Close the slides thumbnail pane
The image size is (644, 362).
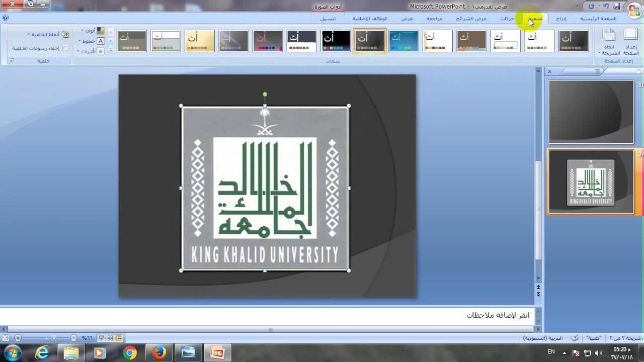[549, 71]
